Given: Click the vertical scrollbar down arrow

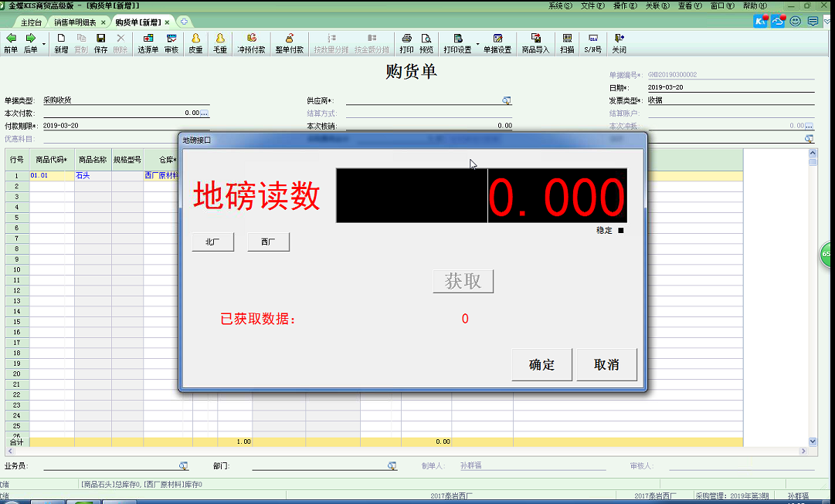Looking at the screenshot, I should (x=812, y=441).
